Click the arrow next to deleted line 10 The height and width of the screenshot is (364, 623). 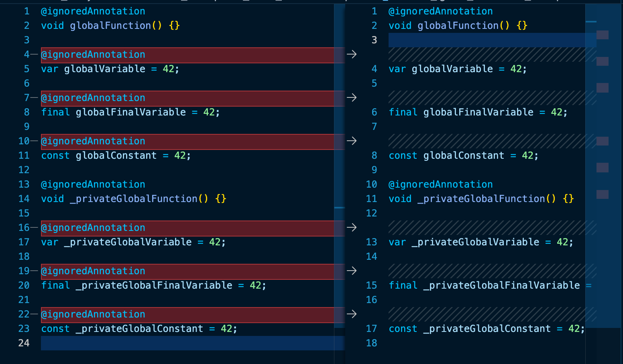click(352, 141)
